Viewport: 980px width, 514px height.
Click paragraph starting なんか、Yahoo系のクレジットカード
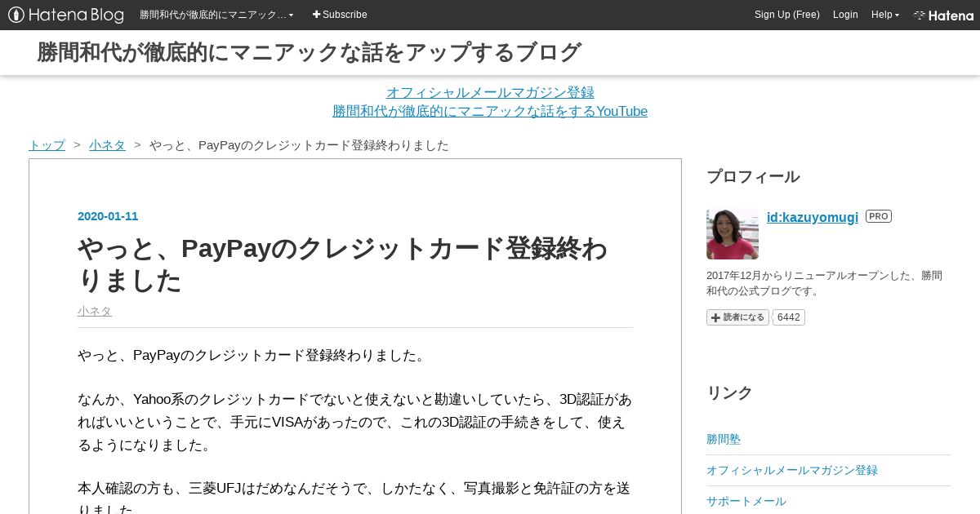[354, 423]
